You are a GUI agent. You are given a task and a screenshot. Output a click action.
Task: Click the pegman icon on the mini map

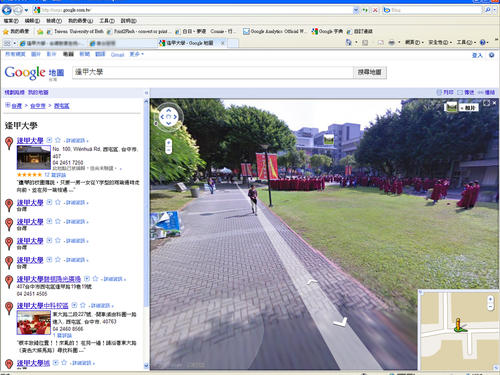point(459,325)
